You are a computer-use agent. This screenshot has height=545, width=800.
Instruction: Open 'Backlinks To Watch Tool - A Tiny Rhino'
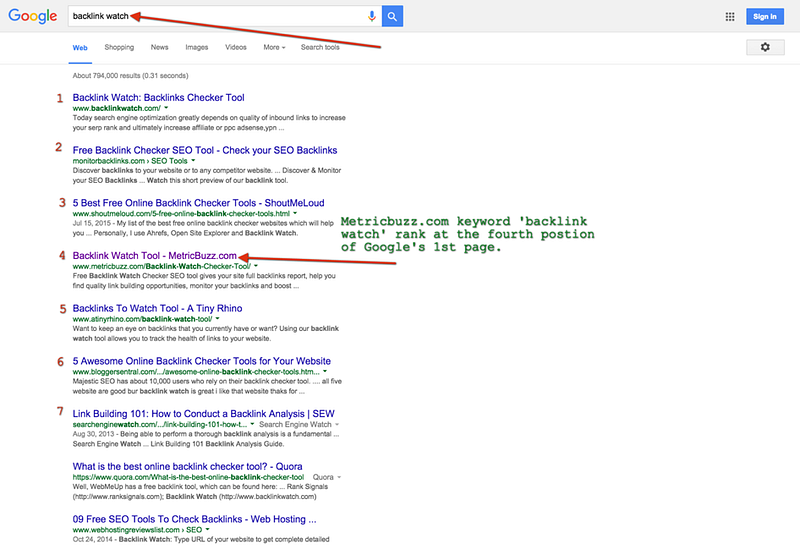click(x=157, y=308)
